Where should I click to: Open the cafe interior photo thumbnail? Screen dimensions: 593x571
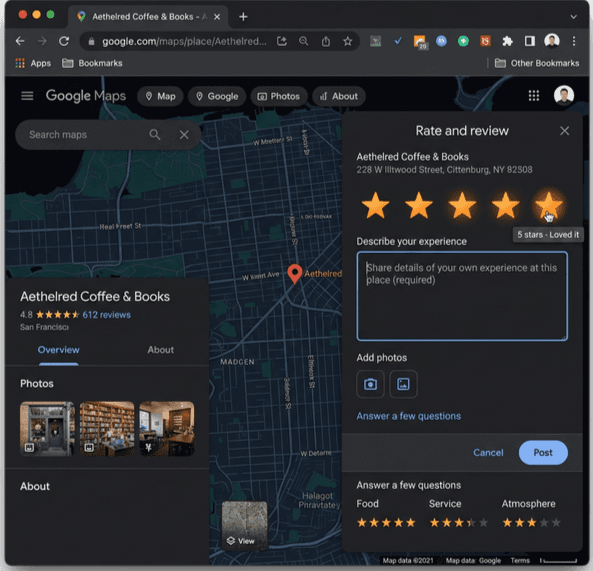[167, 428]
